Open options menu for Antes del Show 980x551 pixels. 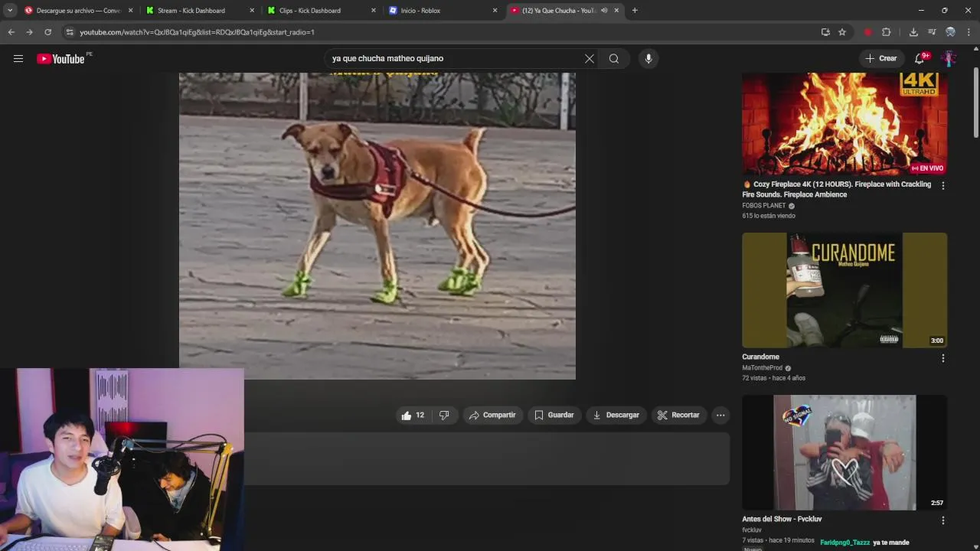[943, 520]
